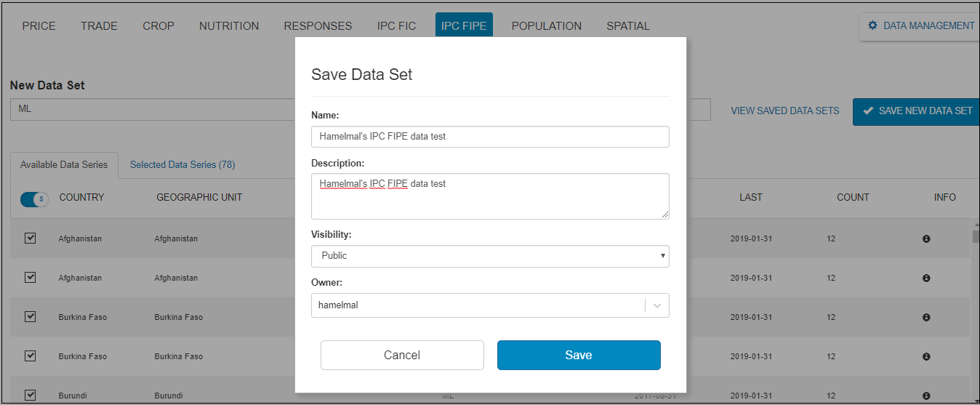This screenshot has width=980, height=405.
Task: Click info icon for the Burundi row
Action: tap(926, 396)
